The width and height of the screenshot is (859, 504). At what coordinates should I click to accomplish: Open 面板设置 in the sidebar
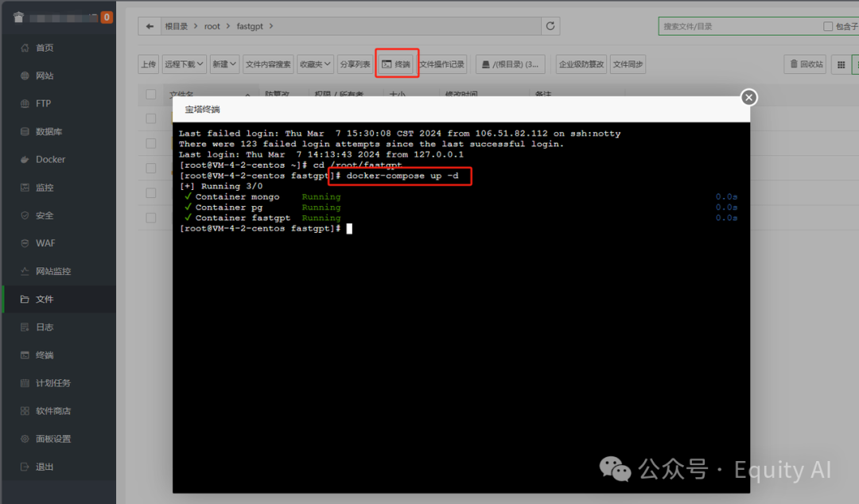click(52, 439)
